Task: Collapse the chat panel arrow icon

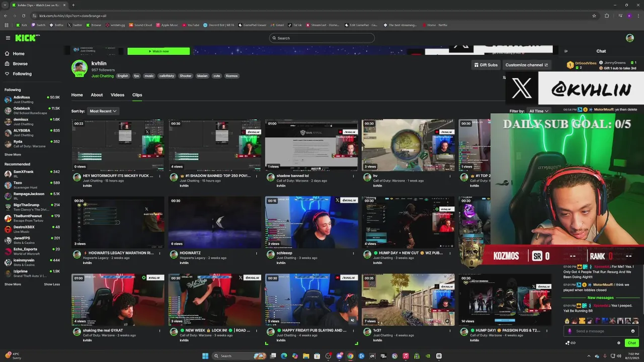Action: pos(566,51)
